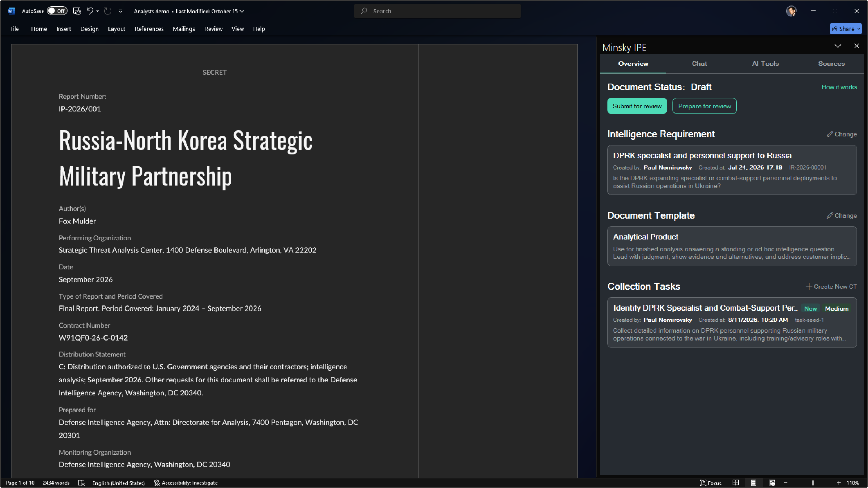Toggle the AutoSave switch

(x=57, y=11)
